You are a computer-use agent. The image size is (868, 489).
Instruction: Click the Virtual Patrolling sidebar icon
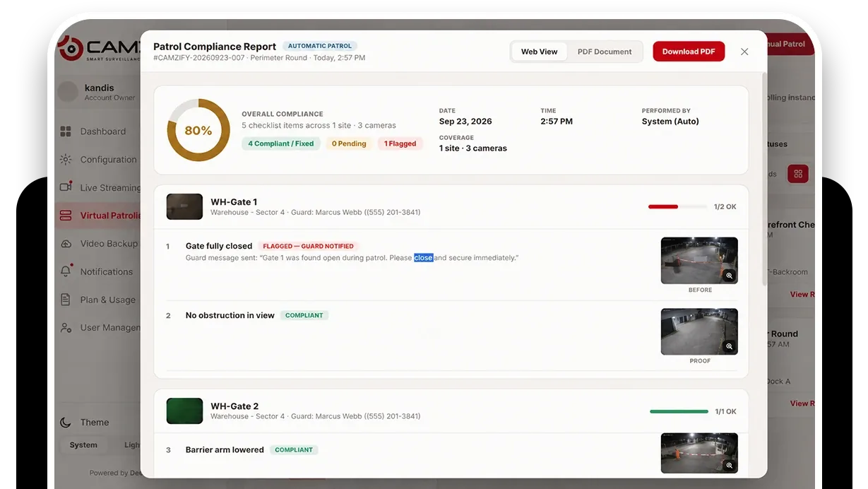click(x=66, y=216)
